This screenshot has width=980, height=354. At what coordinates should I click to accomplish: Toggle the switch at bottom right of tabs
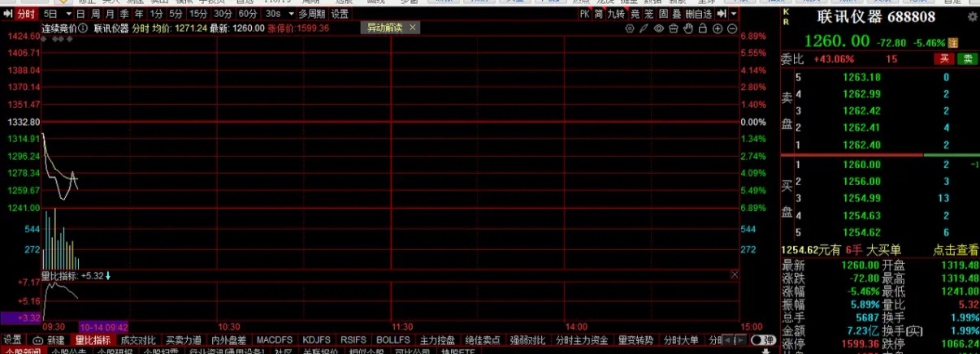tap(763, 339)
